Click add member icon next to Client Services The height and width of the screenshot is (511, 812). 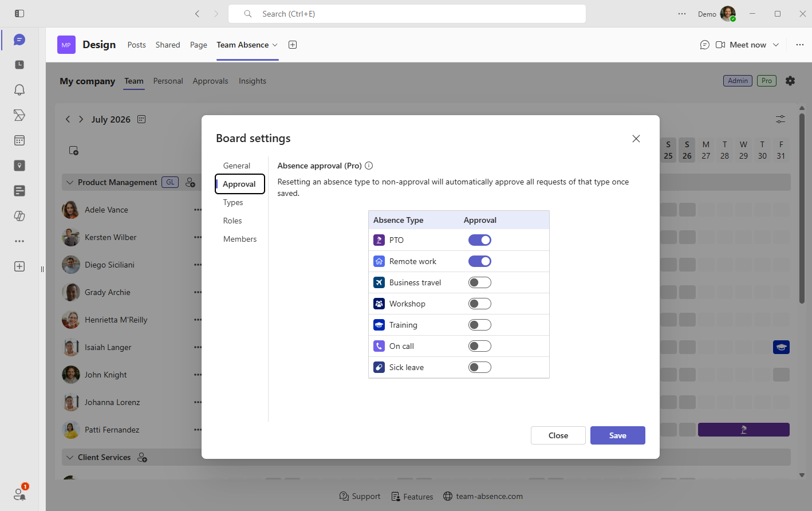click(x=143, y=458)
